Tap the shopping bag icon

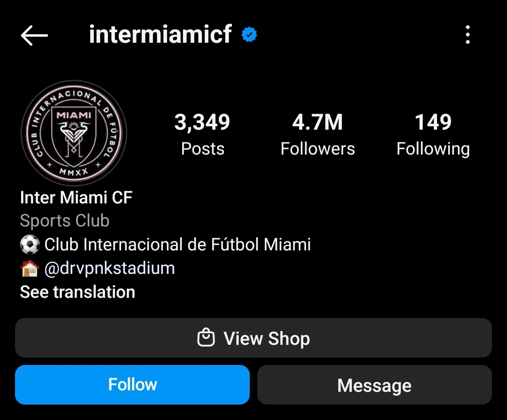[206, 337]
